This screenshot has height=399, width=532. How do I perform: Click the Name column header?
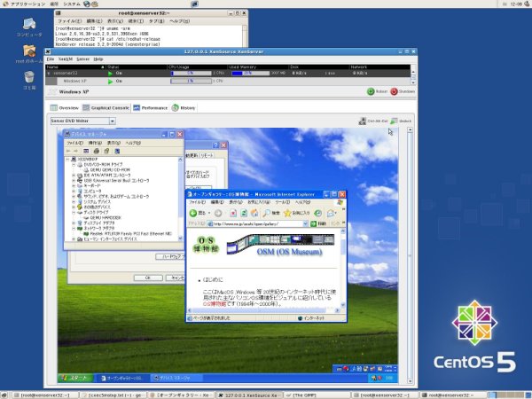point(75,67)
